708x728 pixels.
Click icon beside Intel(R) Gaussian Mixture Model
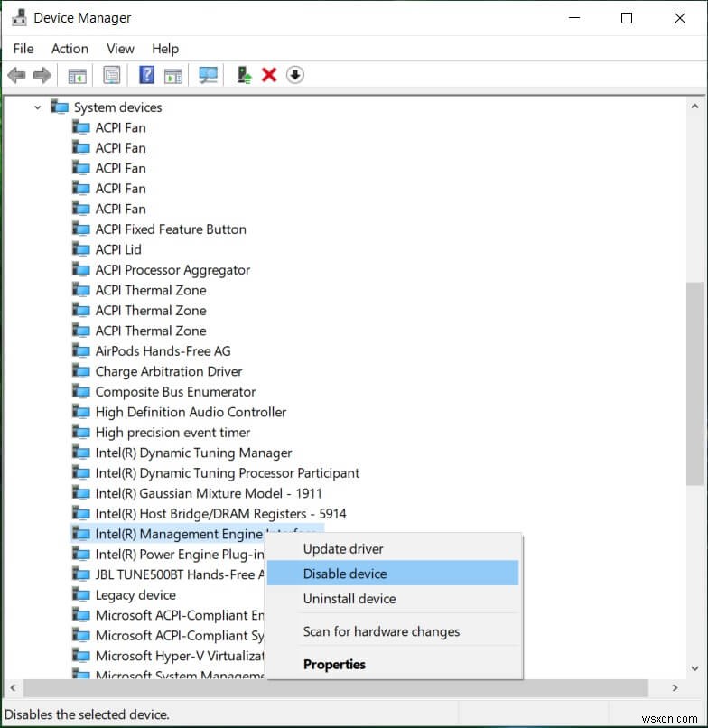click(81, 493)
